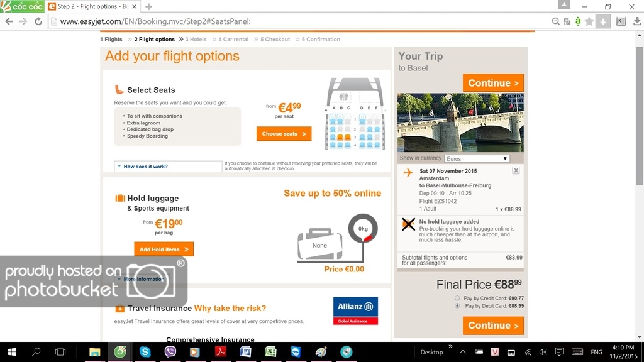Screen dimensions: 644x362
Task: Click the Choose seats button
Action: pyautogui.click(x=284, y=134)
